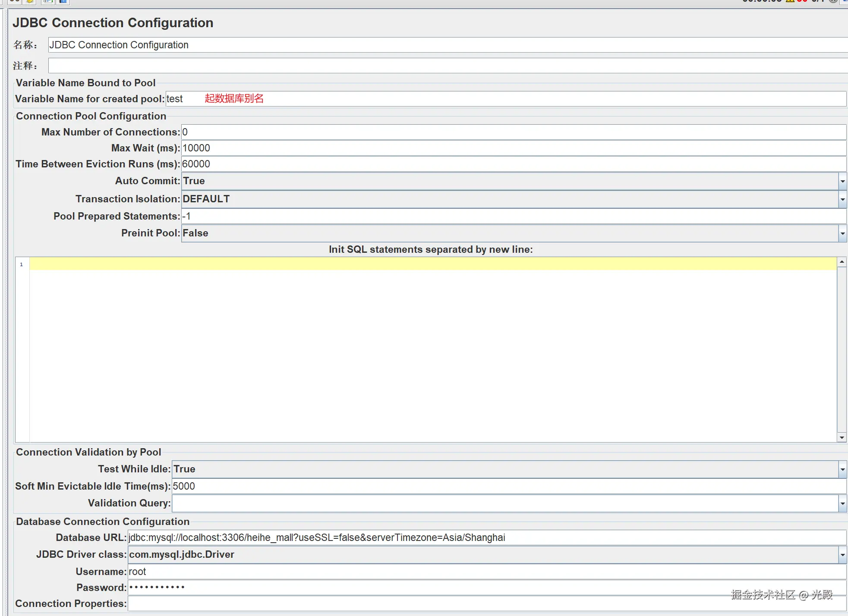
Task: Click the Init SQL scroll-up arrow
Action: point(842,262)
